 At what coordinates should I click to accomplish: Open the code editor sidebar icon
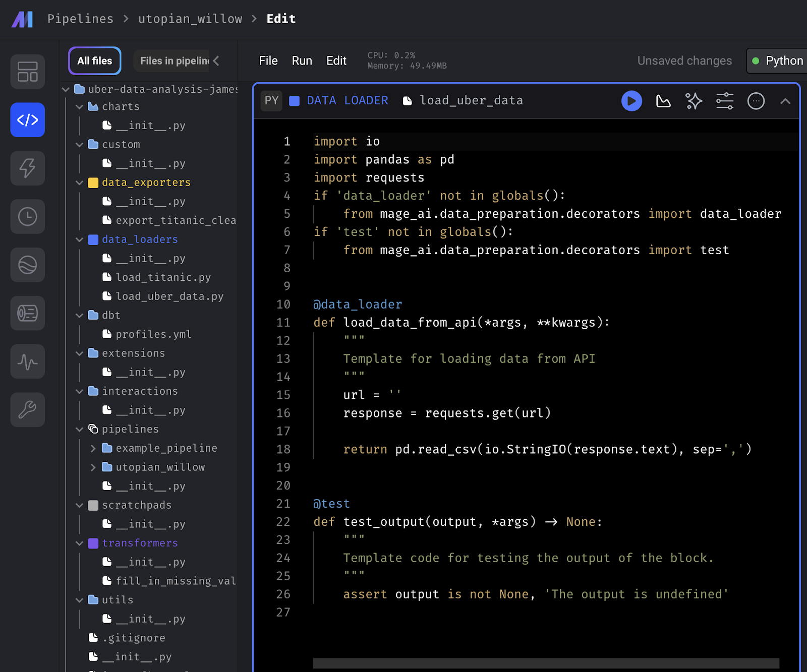point(28,120)
